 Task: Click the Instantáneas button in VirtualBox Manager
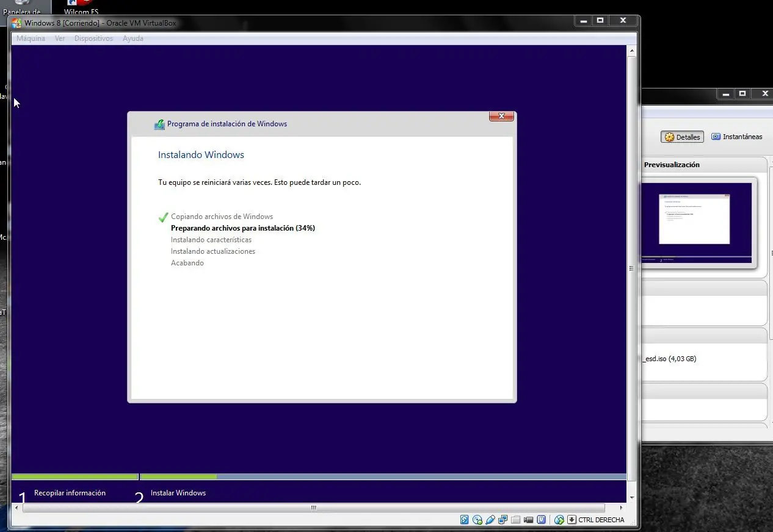(x=736, y=137)
